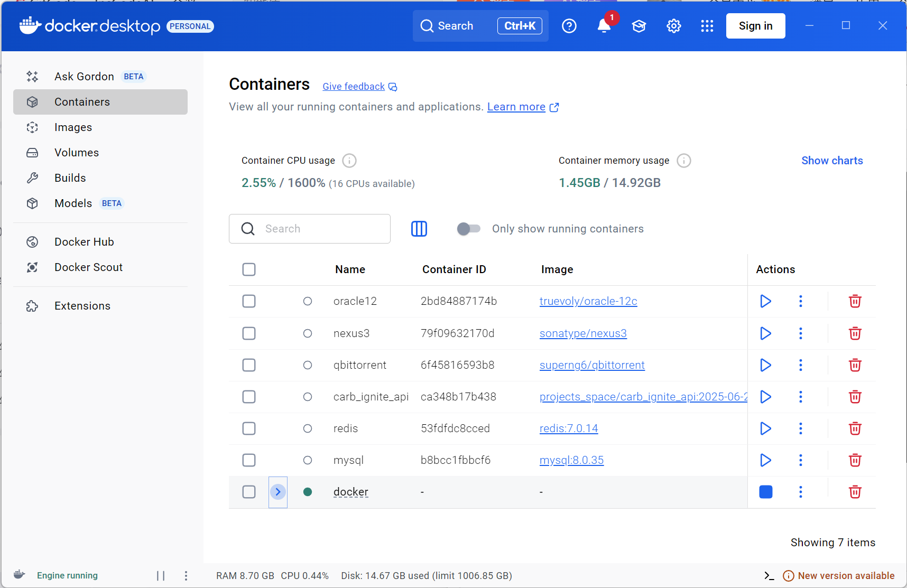This screenshot has height=588, width=907.
Task: Open Volumes in sidebar
Action: coord(77,153)
